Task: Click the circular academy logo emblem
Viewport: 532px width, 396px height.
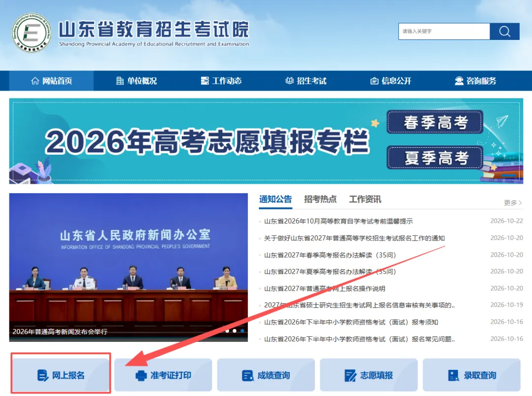Action: click(32, 33)
